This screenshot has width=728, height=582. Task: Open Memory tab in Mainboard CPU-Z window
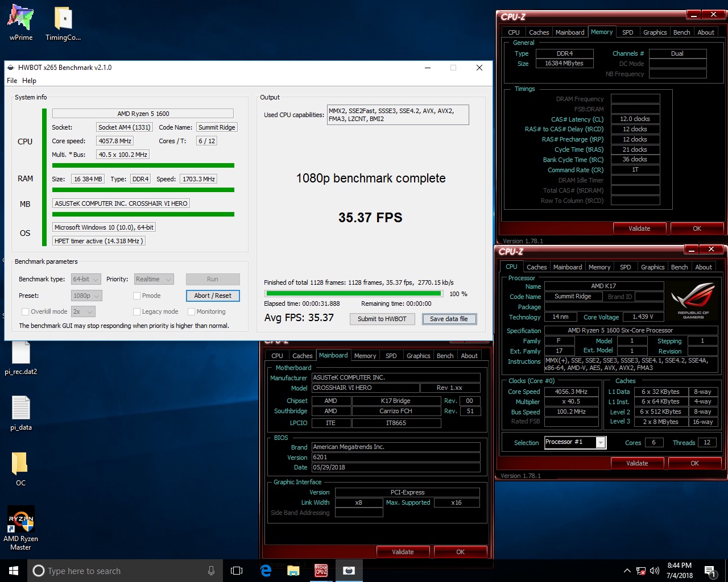(x=365, y=356)
